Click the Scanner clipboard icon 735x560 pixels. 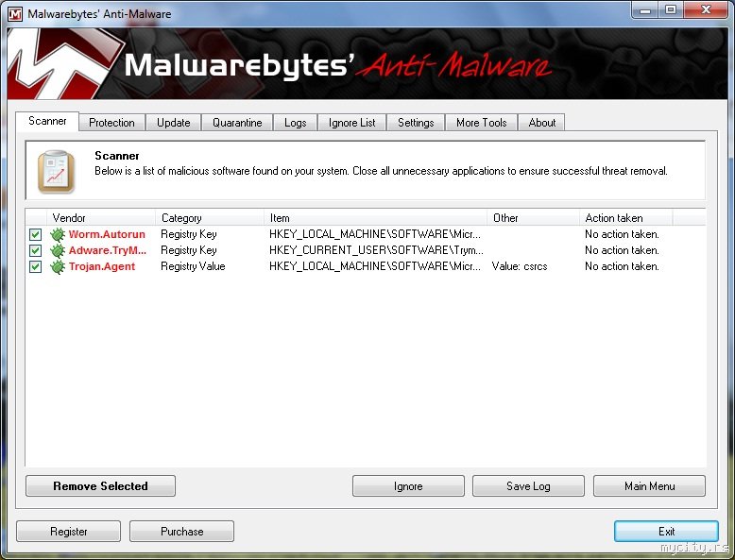coord(57,172)
